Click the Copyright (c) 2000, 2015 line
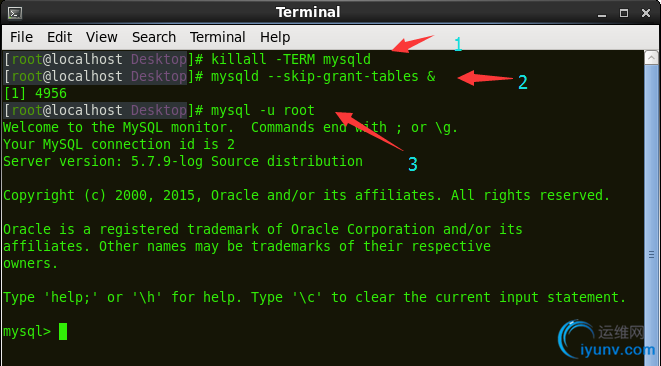Viewport: 661px width, 366px height. coord(306,195)
